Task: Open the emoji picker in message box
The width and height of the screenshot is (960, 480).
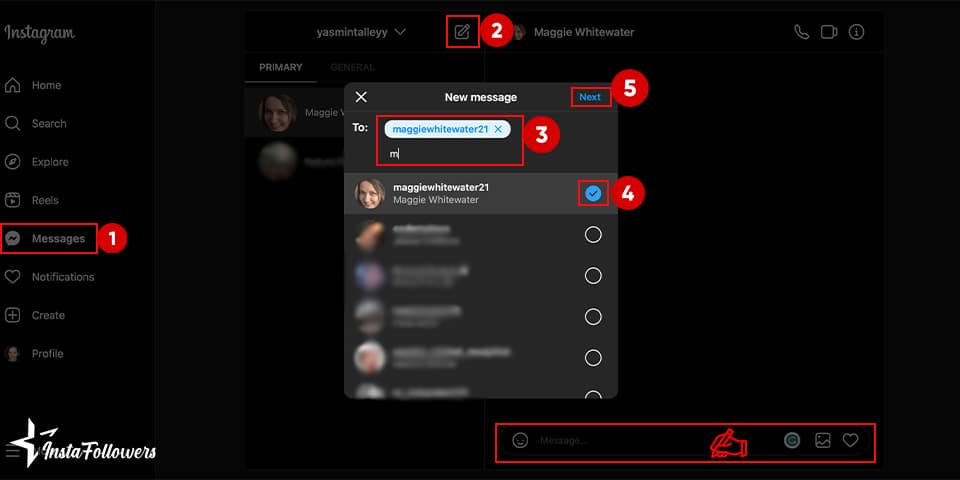Action: [x=520, y=440]
